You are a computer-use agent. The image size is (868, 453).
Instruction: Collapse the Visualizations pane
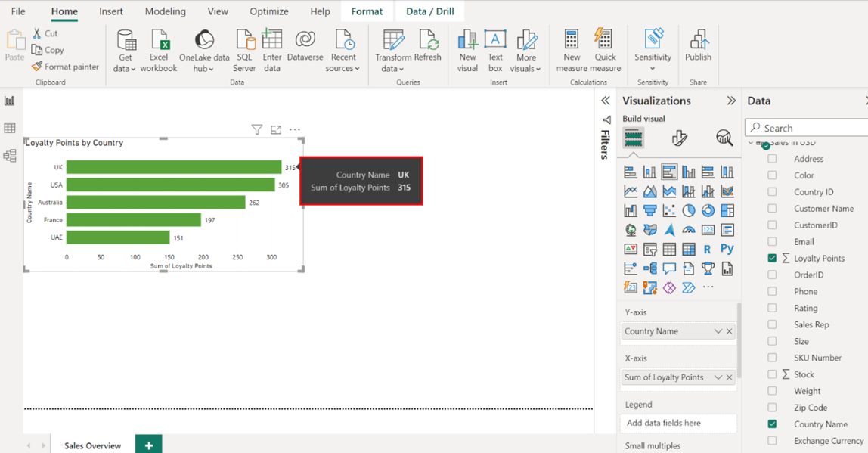pos(731,101)
